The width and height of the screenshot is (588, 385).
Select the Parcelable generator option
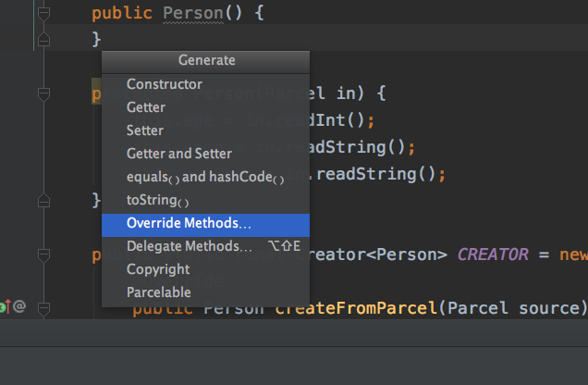coord(159,292)
